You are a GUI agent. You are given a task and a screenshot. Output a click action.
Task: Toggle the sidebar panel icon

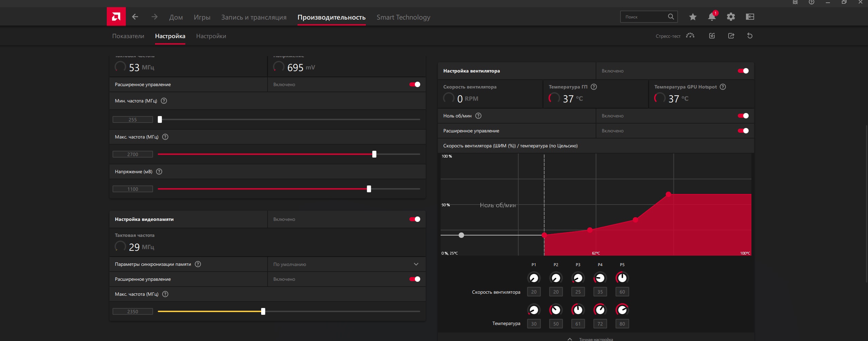(750, 17)
